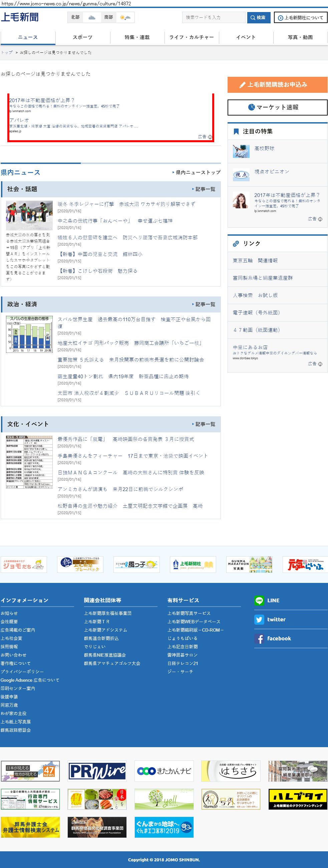Click the 上毛新聞 logo at top
This screenshot has width=328, height=868.
click(x=20, y=17)
